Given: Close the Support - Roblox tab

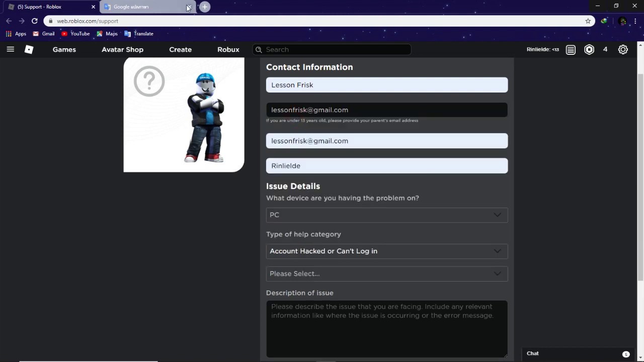Looking at the screenshot, I should pos(93,7).
